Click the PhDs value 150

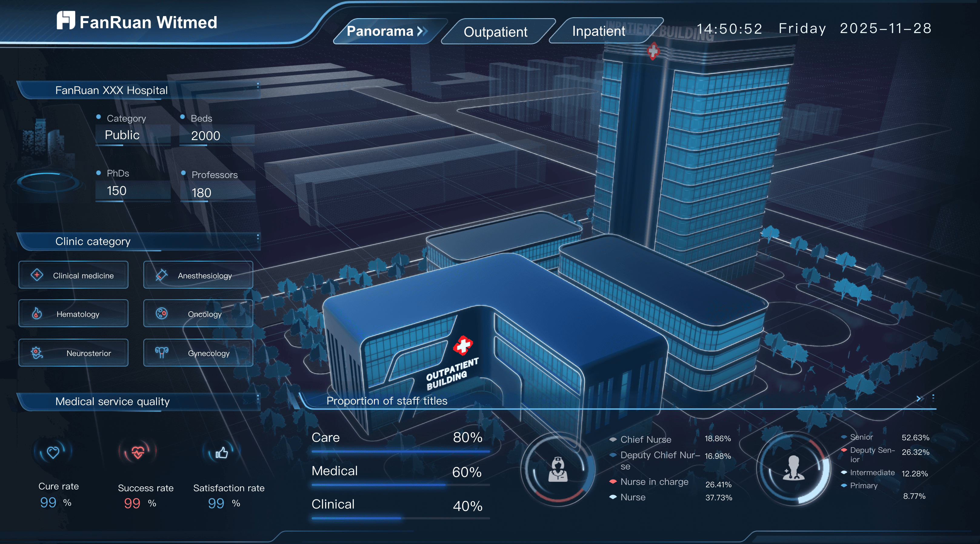116,190
